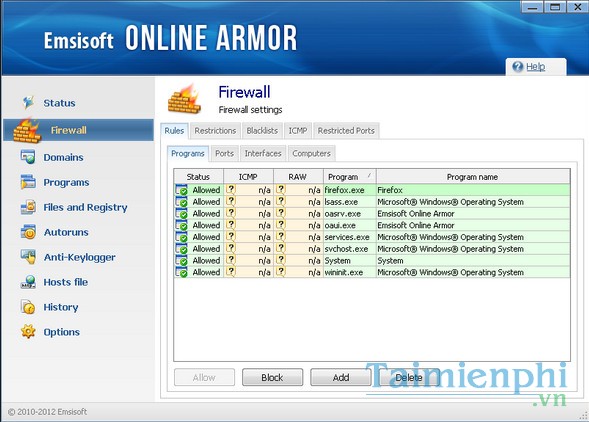This screenshot has height=422, width=589.
Task: Click the allowed status icon for services.exe
Action: click(181, 237)
